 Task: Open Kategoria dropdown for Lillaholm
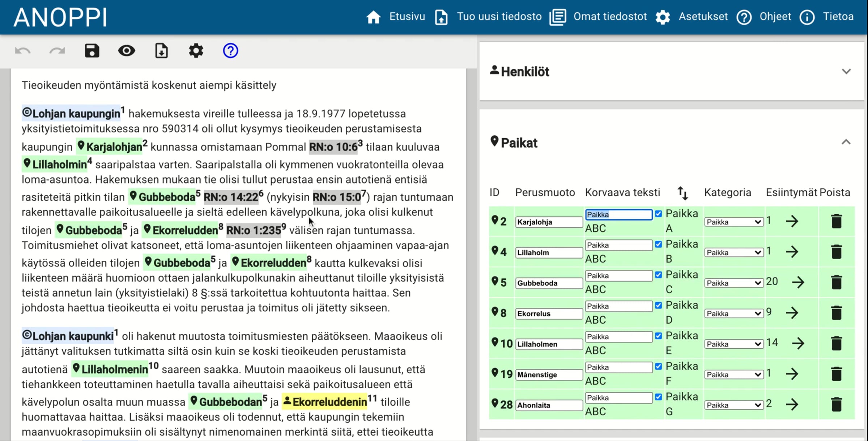coord(734,252)
